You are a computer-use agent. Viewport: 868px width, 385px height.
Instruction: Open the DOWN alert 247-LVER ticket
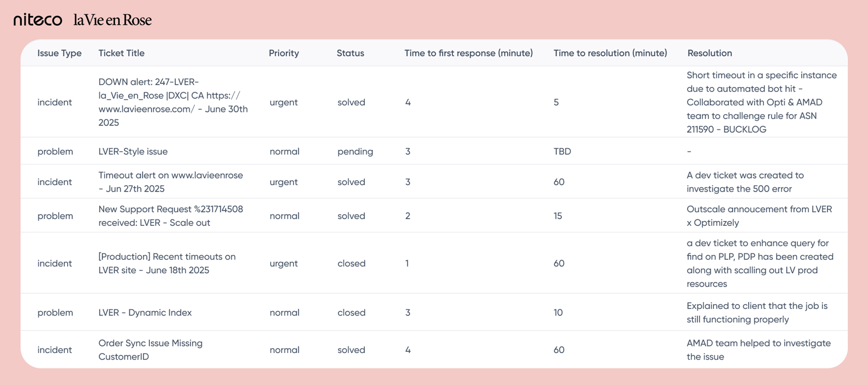173,102
